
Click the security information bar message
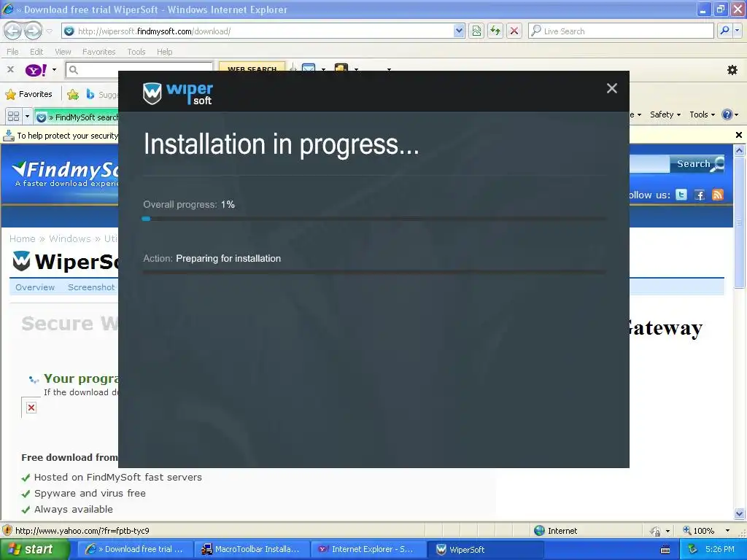coord(66,135)
